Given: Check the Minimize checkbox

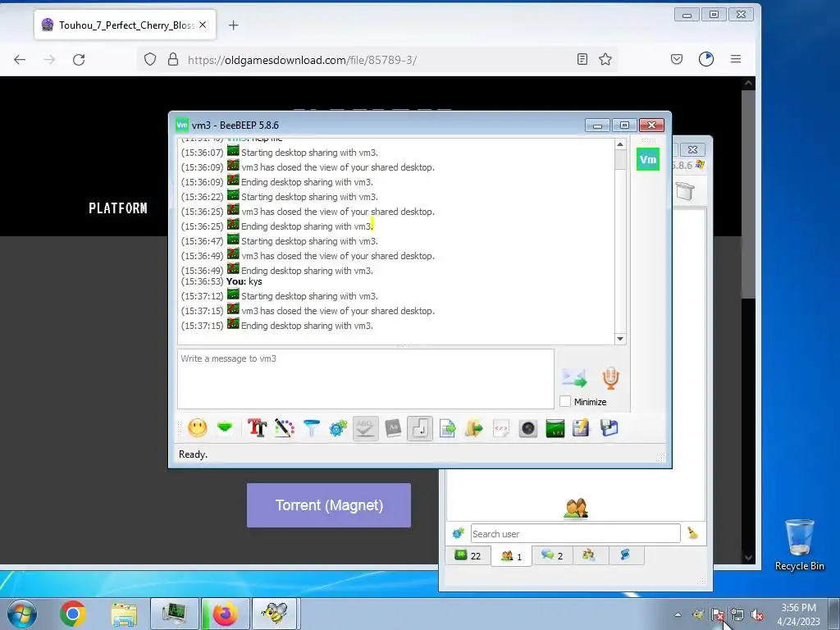Looking at the screenshot, I should [564, 401].
